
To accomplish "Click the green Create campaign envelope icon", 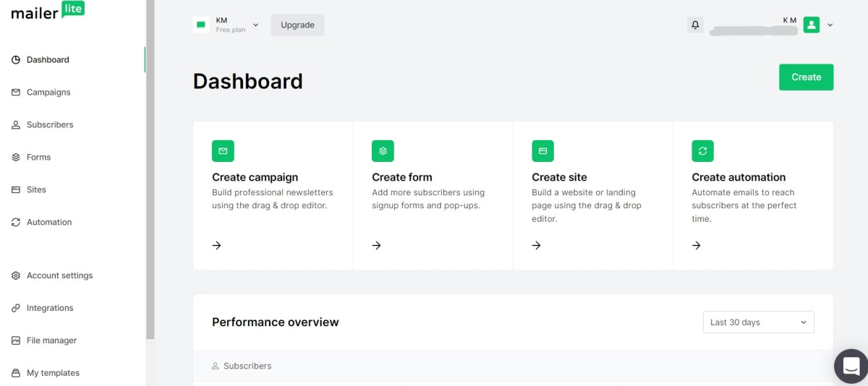I will pyautogui.click(x=223, y=151).
